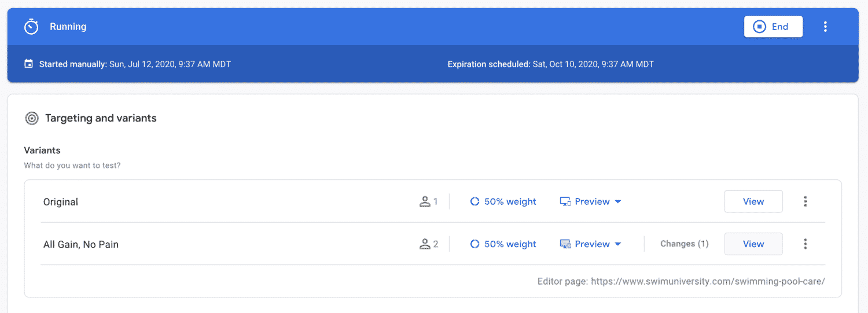Click the Running stopwatch icon

[31, 27]
